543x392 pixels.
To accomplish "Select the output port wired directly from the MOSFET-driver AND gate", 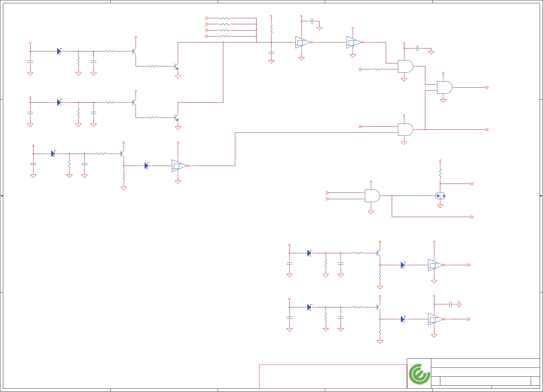I will 472,217.
